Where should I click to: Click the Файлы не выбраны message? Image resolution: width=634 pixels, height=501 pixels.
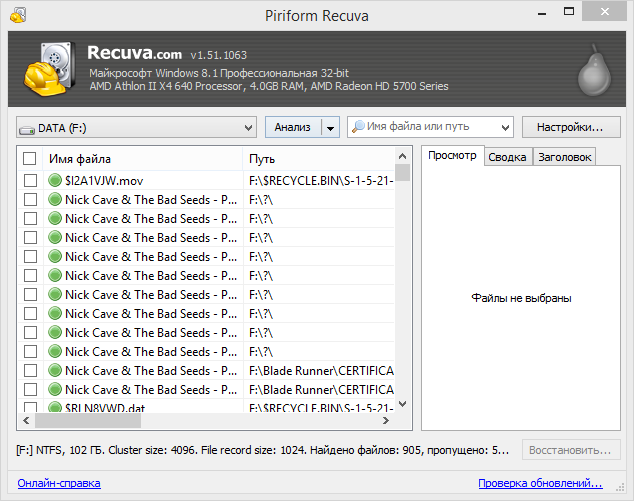click(x=521, y=298)
